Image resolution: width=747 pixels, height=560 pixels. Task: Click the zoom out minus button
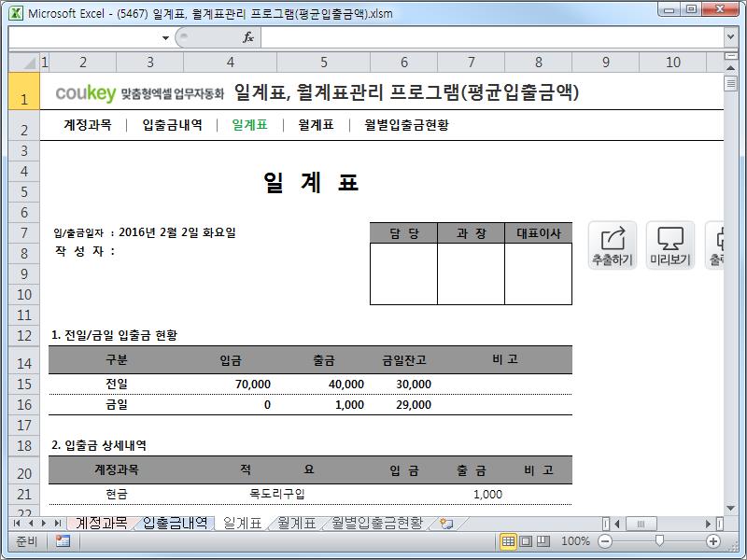click(605, 541)
